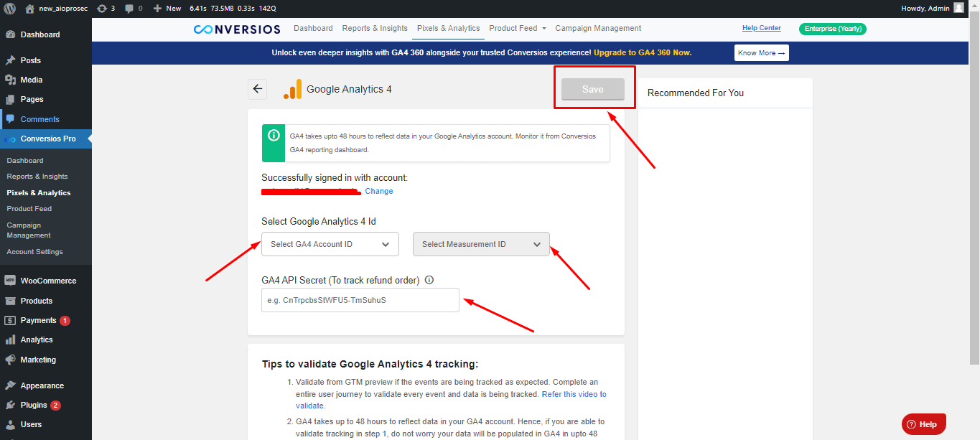Click the GA4 API Secret input field
Viewport: 980px width, 440px height.
pos(360,300)
